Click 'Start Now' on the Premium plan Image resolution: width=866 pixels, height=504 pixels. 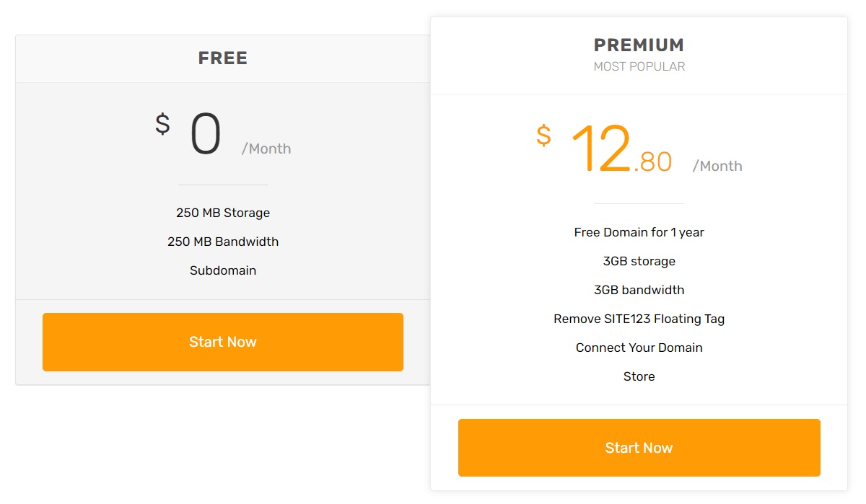tap(639, 447)
